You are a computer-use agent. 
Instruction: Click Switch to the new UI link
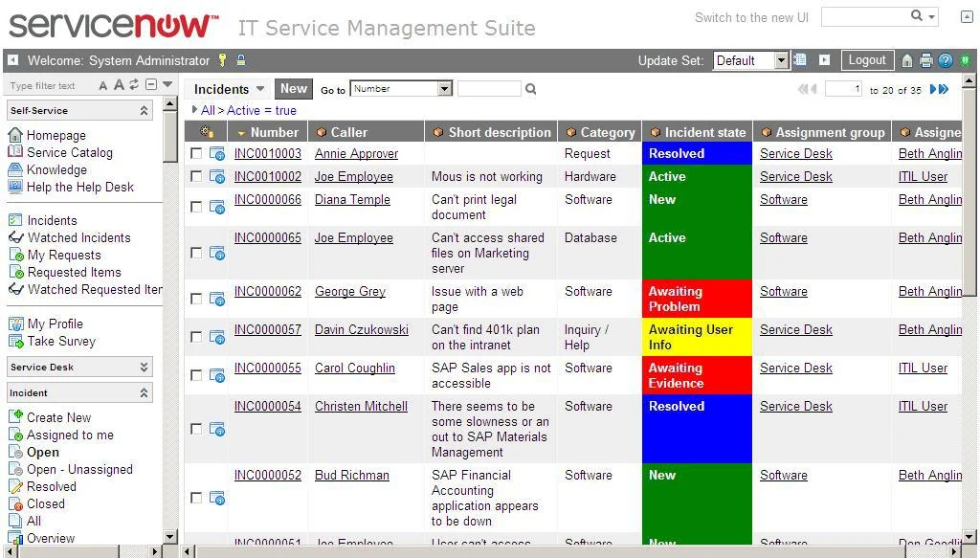click(x=751, y=17)
